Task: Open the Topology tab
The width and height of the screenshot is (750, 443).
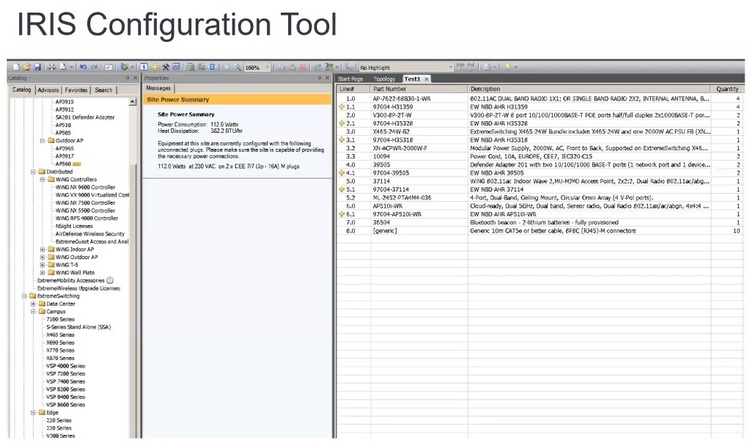Action: 384,79
